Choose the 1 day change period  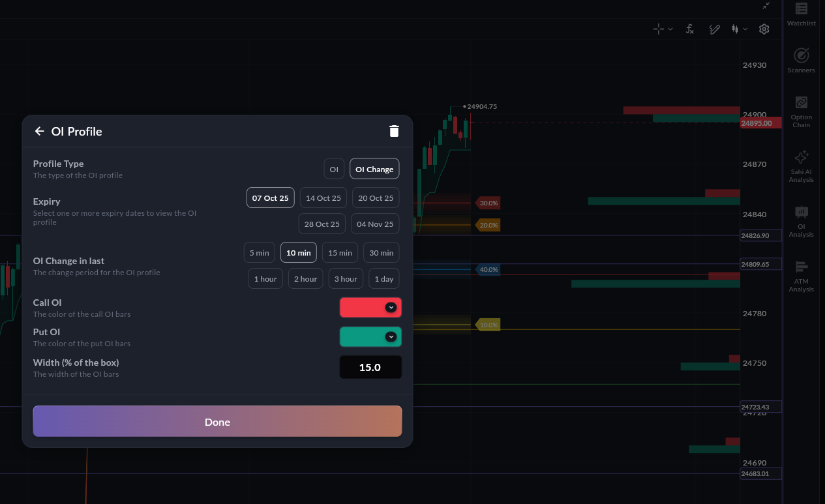click(384, 279)
